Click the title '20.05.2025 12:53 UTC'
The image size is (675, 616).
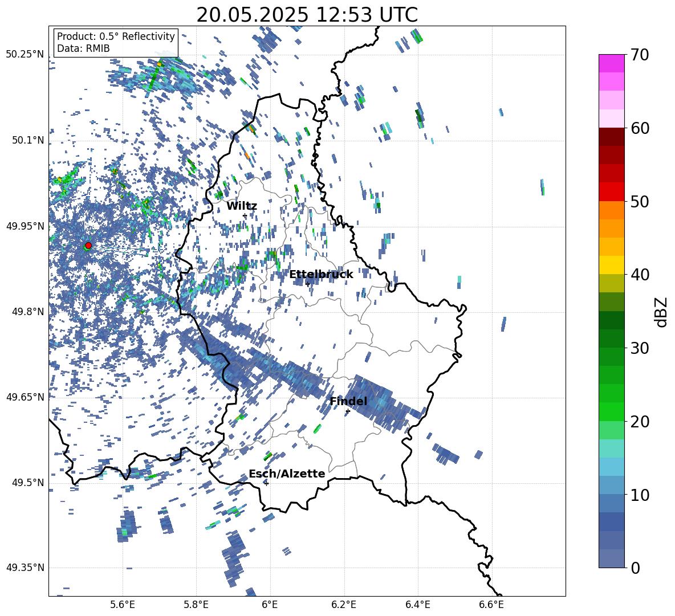click(307, 15)
